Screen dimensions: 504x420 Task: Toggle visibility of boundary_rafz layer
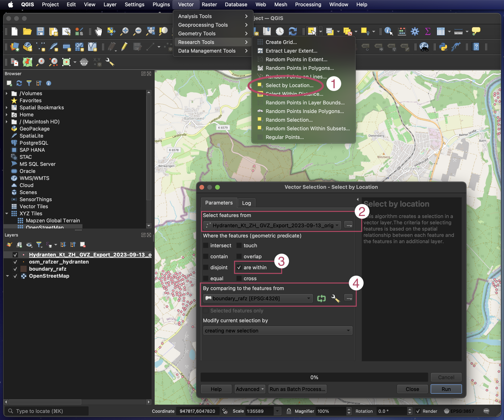15,269
